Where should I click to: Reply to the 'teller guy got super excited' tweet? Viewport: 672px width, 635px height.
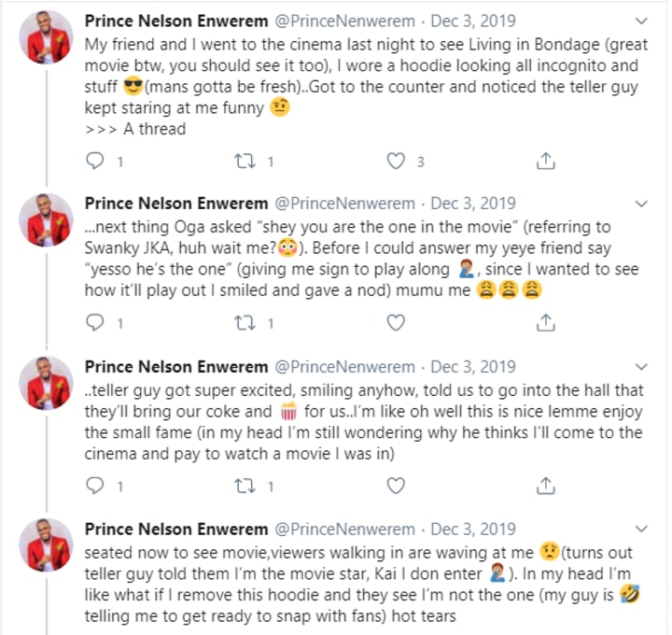94,486
